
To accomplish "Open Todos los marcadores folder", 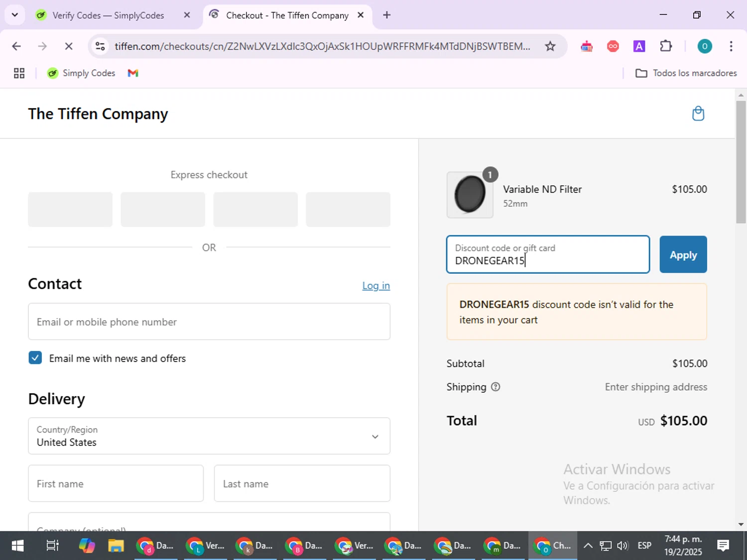I will tap(686, 73).
